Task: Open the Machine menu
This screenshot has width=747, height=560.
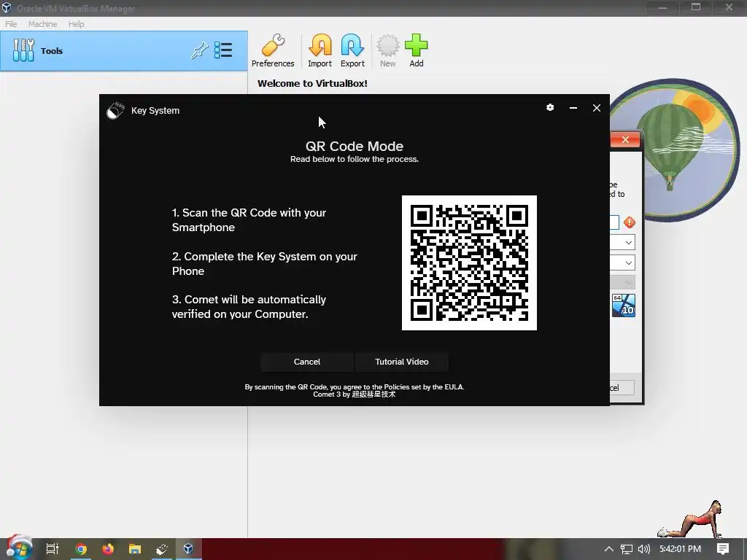Action: pyautogui.click(x=42, y=24)
